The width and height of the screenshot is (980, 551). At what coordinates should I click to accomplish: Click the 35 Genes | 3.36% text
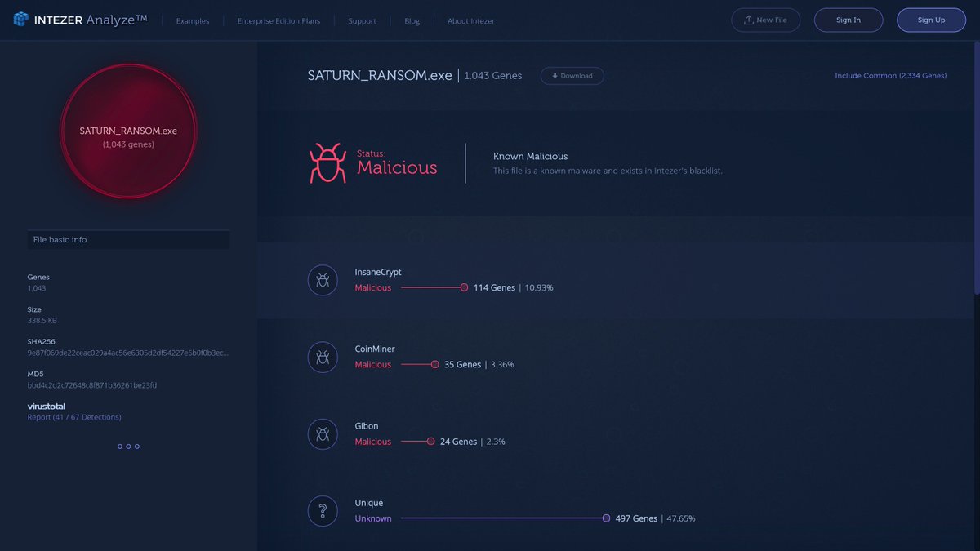(x=479, y=364)
